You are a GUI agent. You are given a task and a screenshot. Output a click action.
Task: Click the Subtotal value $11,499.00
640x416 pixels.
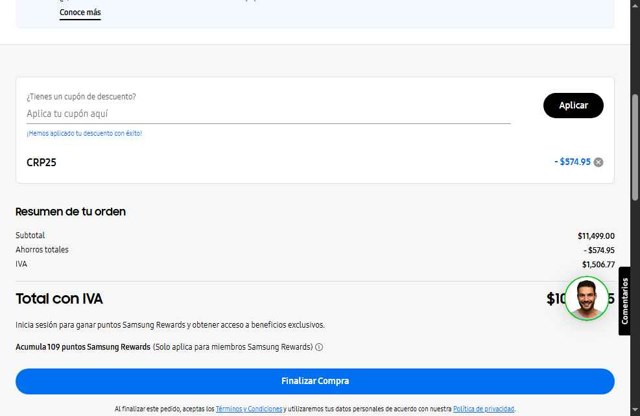(x=596, y=236)
